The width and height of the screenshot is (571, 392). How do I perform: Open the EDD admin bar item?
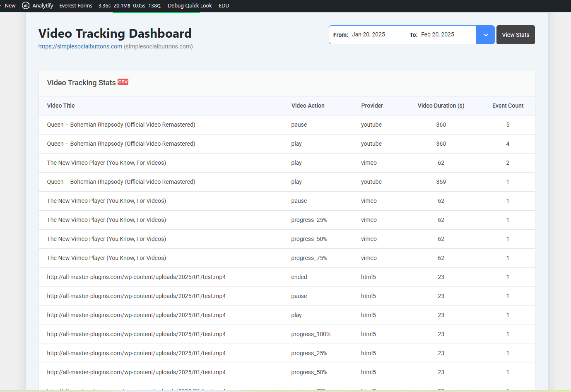224,6
